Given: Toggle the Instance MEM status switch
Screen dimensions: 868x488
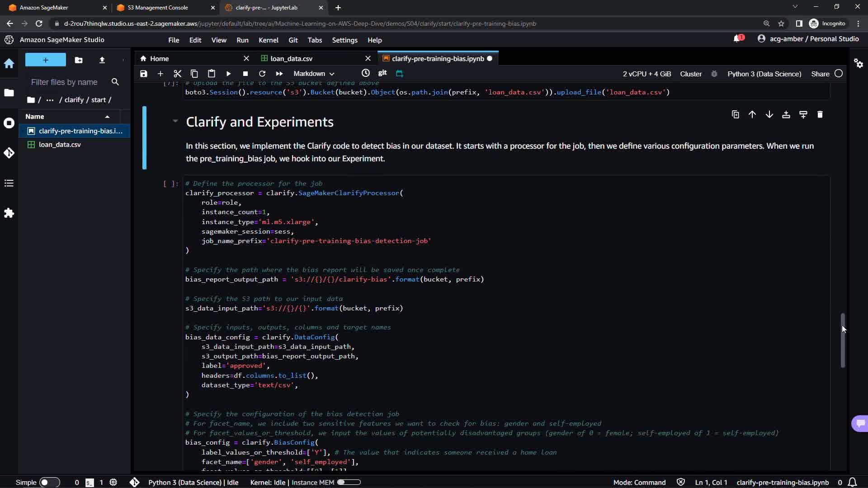Looking at the screenshot, I should 349,482.
